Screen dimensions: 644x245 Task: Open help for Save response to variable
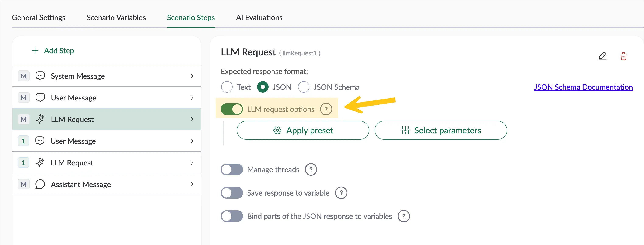(341, 193)
